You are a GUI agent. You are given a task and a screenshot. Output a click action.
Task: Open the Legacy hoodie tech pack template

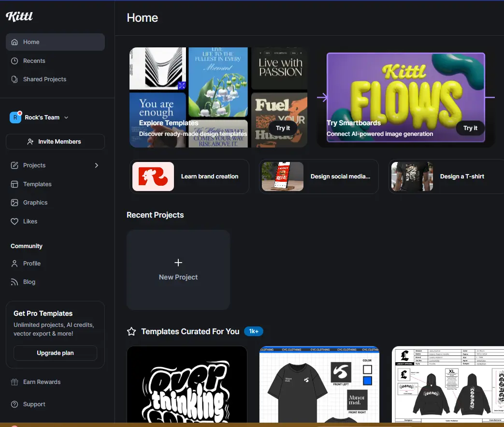click(x=448, y=384)
